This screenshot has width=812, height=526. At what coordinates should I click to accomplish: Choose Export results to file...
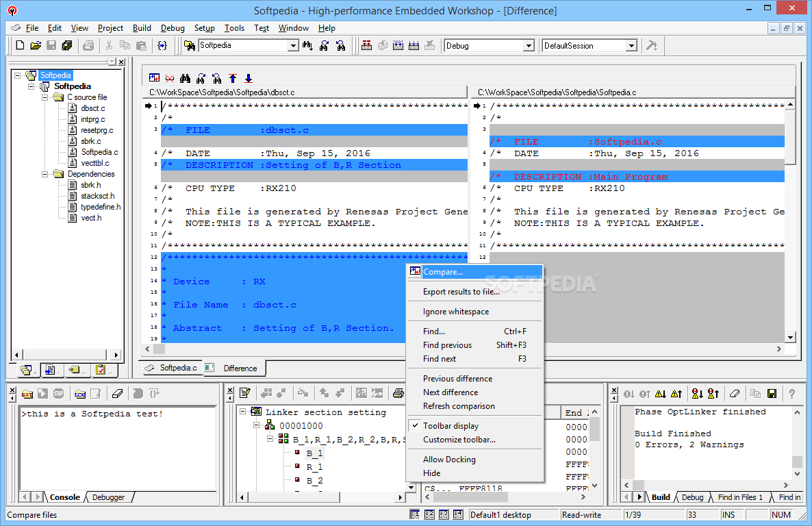click(x=475, y=292)
